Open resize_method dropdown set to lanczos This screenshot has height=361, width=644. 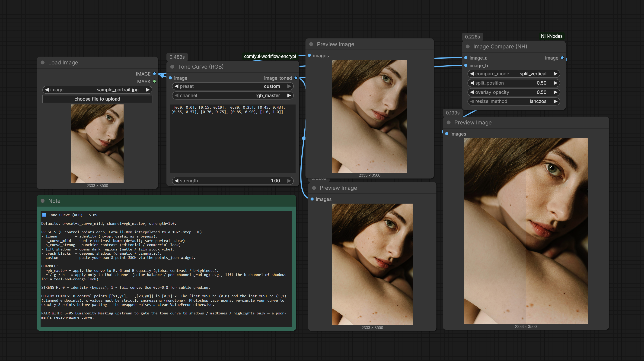click(x=513, y=101)
